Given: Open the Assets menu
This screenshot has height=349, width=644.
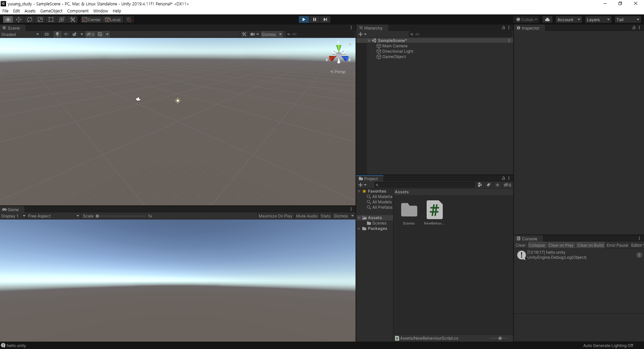Looking at the screenshot, I should (x=30, y=11).
